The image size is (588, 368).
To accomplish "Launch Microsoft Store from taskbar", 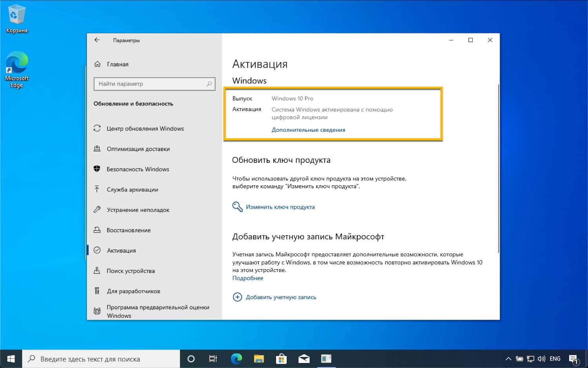I will coord(281,358).
